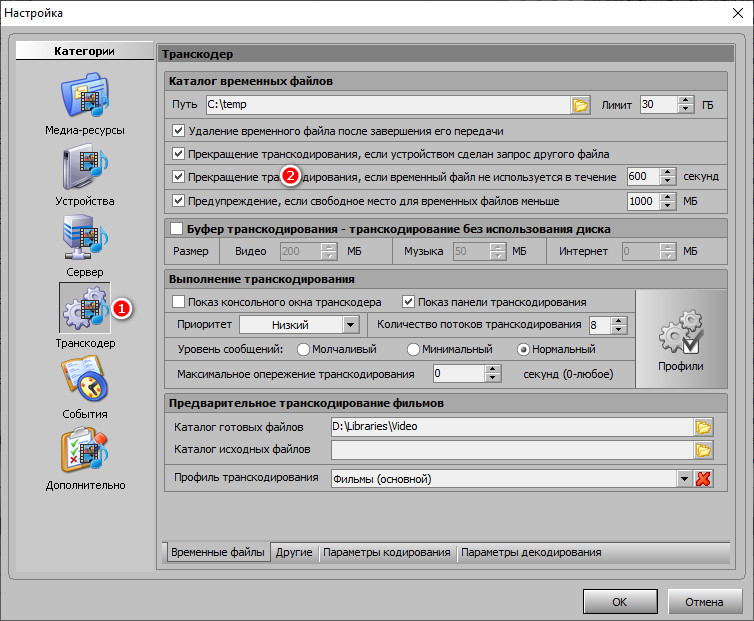Open the События category

[x=84, y=381]
